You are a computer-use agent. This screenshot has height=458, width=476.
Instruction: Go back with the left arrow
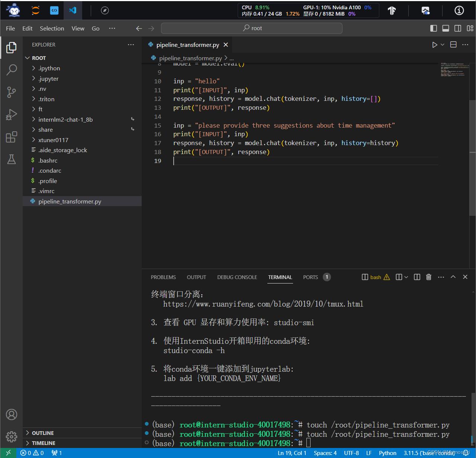(x=139, y=28)
